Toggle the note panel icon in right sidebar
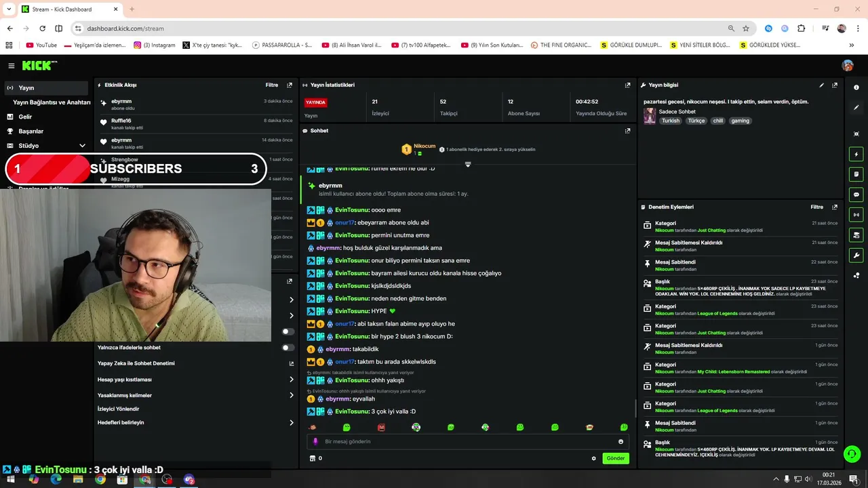Image resolution: width=868 pixels, height=488 pixels. coord(856,174)
